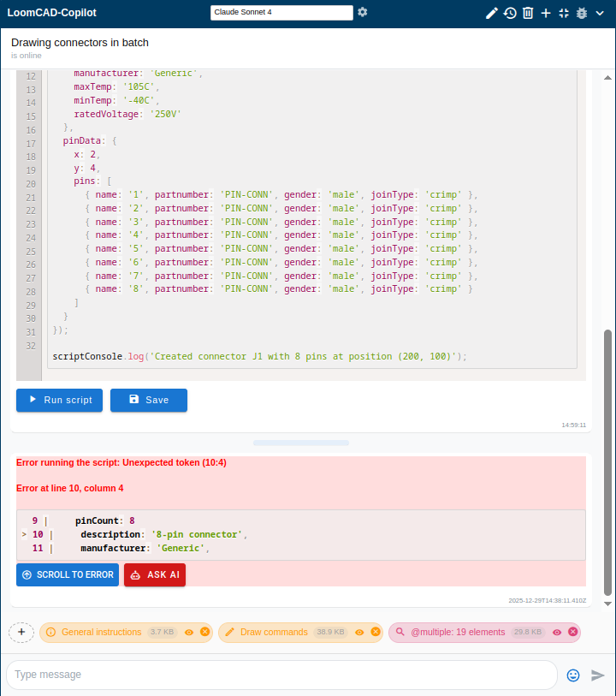Click the bug debug icon

click(x=582, y=13)
